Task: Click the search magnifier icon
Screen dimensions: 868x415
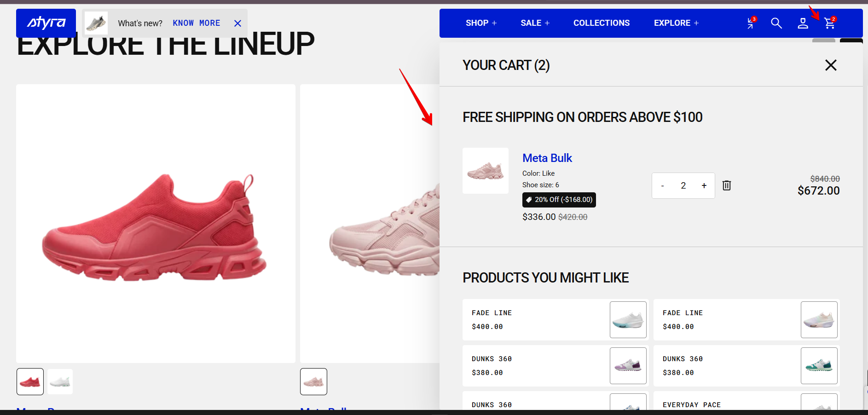Action: pos(776,23)
